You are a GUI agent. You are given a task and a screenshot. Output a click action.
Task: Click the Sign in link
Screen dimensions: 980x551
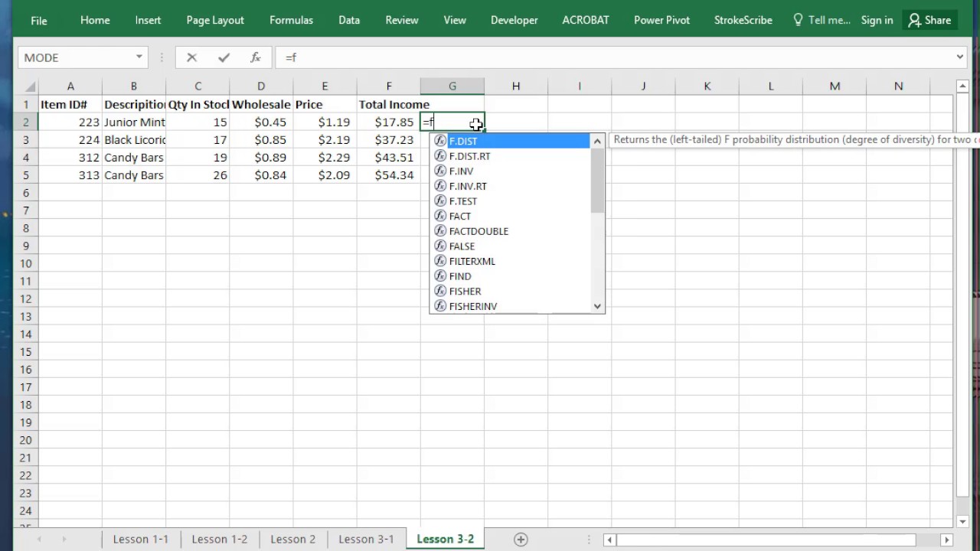click(x=877, y=21)
